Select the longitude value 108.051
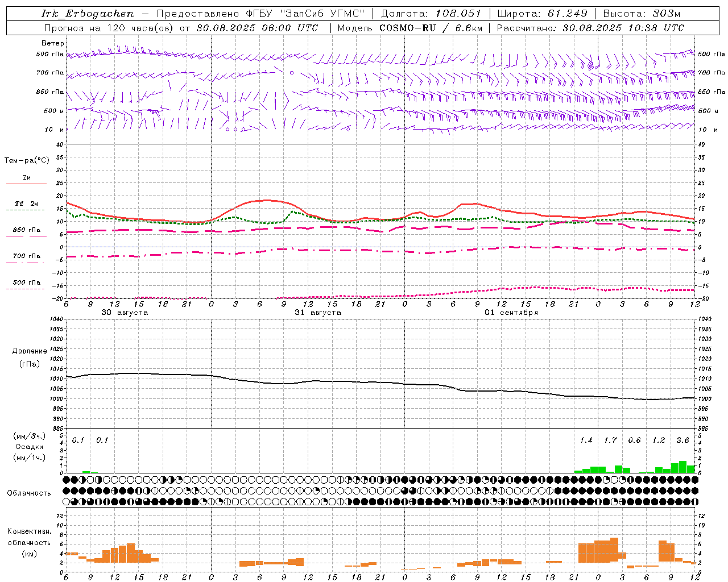728x582 pixels. point(458,14)
